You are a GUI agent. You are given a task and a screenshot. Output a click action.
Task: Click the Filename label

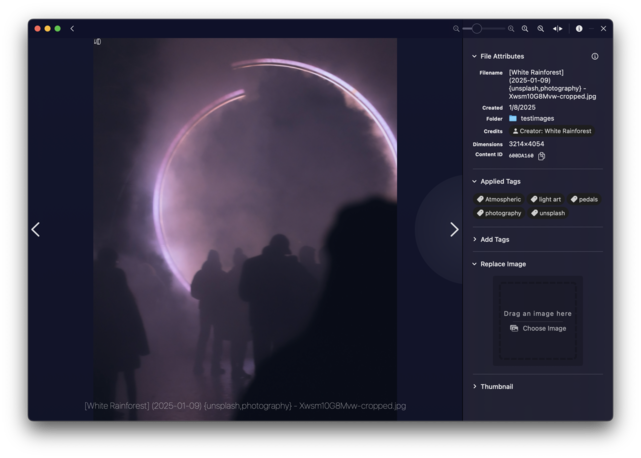(491, 73)
